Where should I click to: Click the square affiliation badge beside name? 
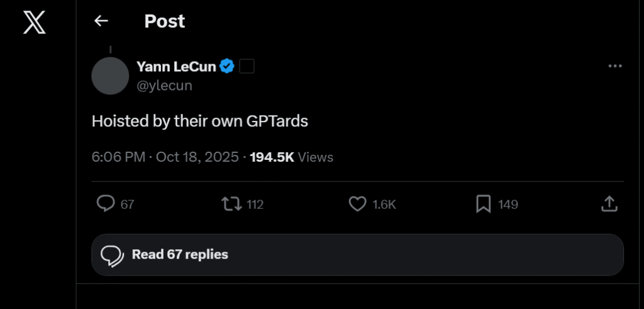tap(247, 66)
